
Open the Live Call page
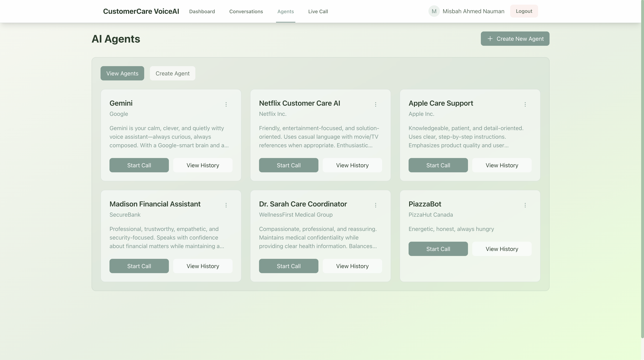(318, 11)
